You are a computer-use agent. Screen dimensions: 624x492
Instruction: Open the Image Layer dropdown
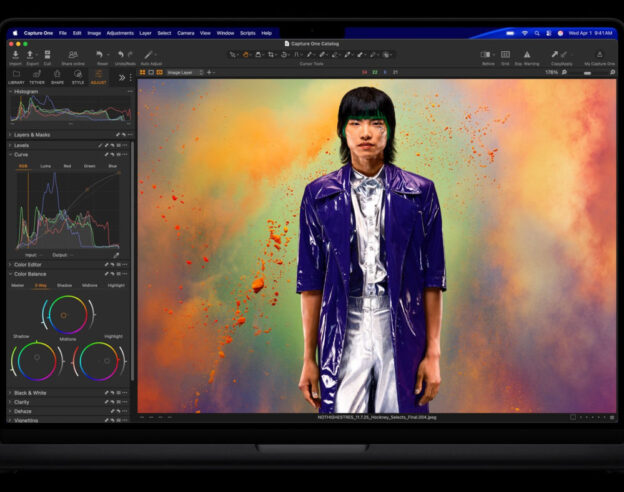click(x=185, y=72)
